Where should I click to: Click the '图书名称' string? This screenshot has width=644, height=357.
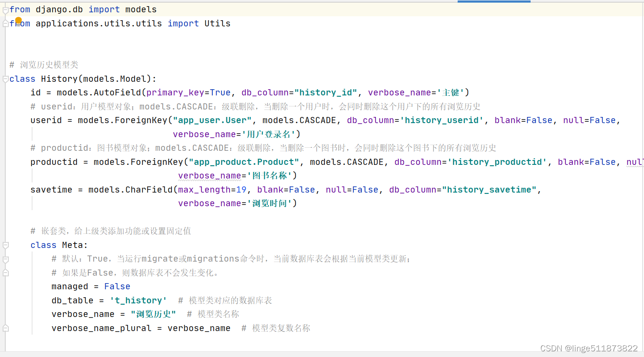(270, 175)
